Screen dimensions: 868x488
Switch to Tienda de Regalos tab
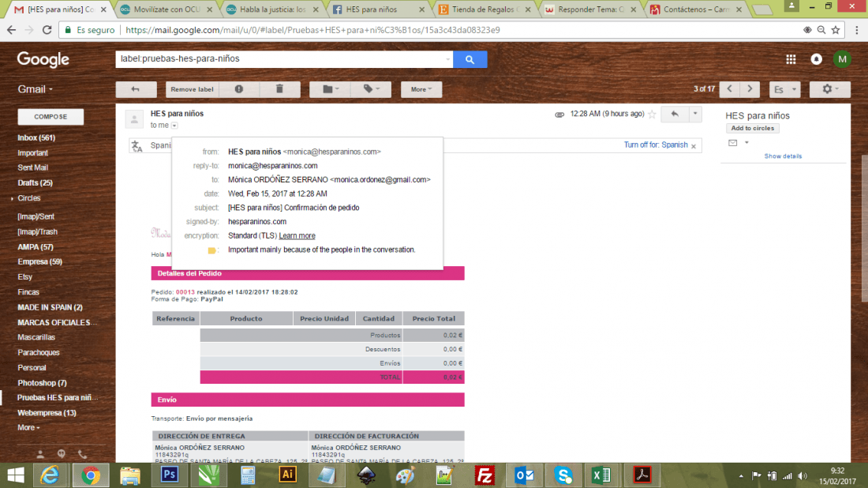[485, 9]
